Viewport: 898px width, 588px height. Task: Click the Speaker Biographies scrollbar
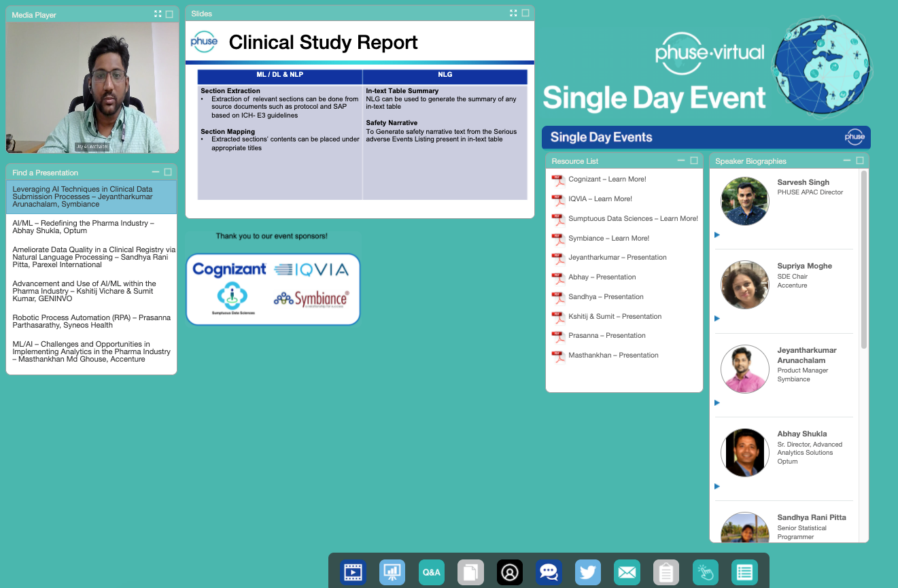pos(863,258)
